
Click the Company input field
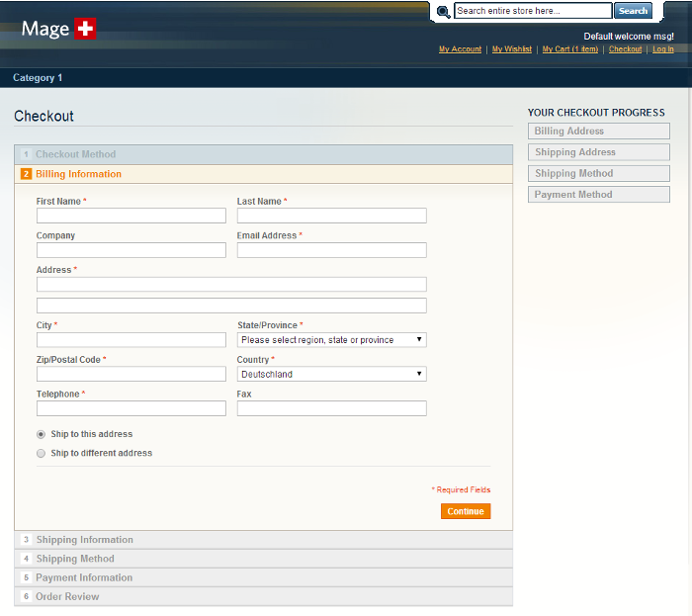tap(131, 250)
